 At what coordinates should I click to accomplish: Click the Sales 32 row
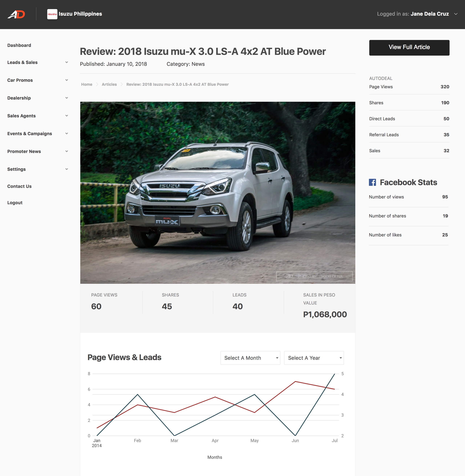409,151
